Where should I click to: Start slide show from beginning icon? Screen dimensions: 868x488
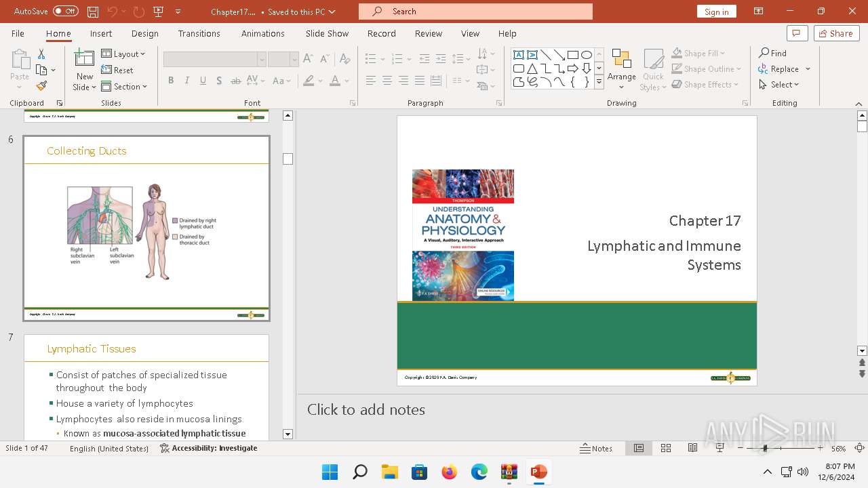pos(159,12)
